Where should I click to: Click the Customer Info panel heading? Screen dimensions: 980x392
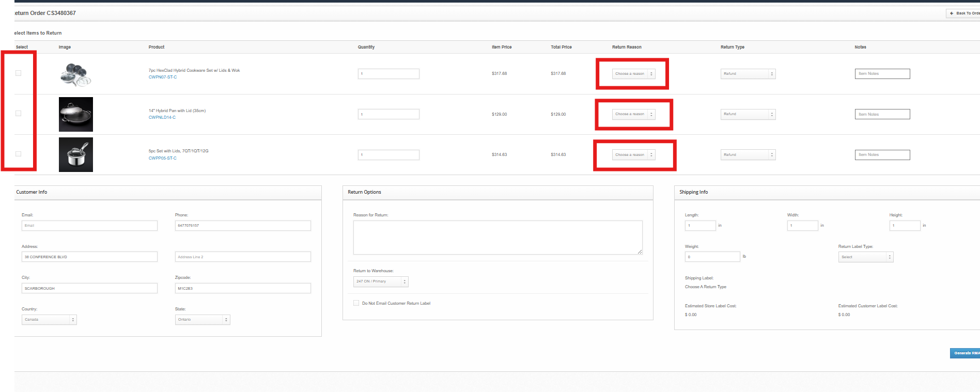pos(32,192)
